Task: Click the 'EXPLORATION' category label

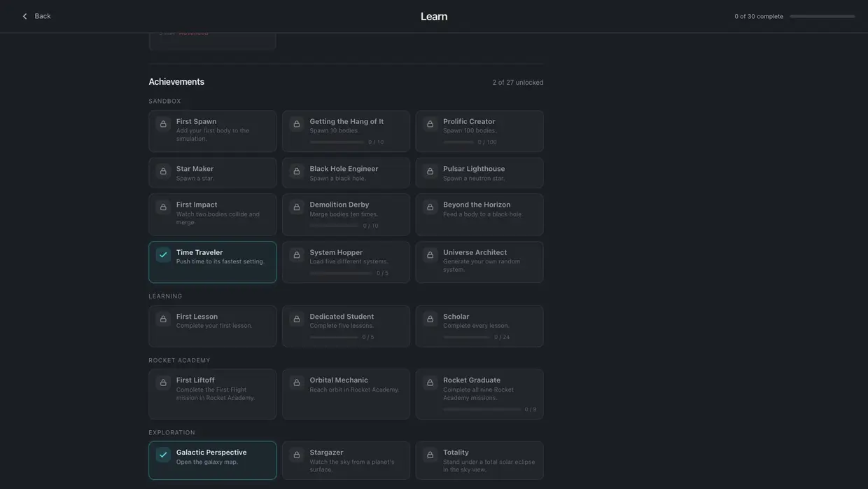Action: (x=171, y=433)
